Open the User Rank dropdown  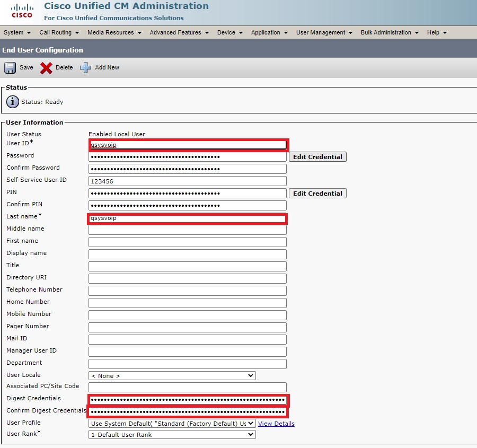tap(172, 435)
